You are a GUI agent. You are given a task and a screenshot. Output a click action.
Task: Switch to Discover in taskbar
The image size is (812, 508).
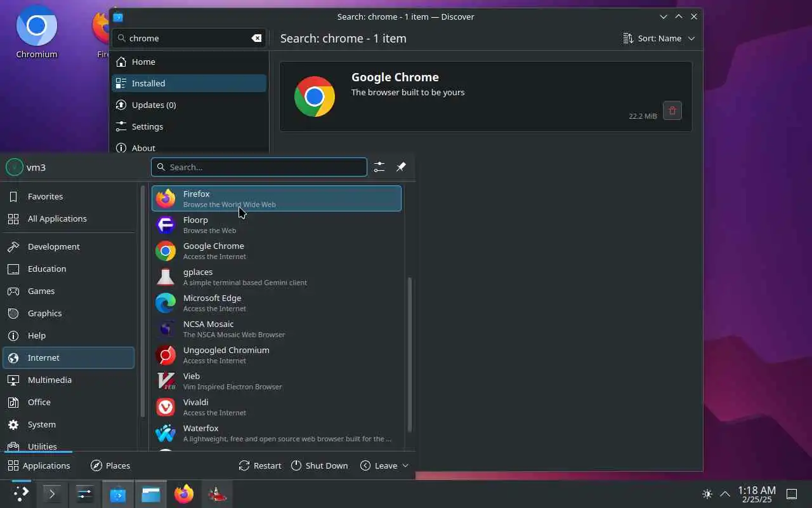[117, 493]
